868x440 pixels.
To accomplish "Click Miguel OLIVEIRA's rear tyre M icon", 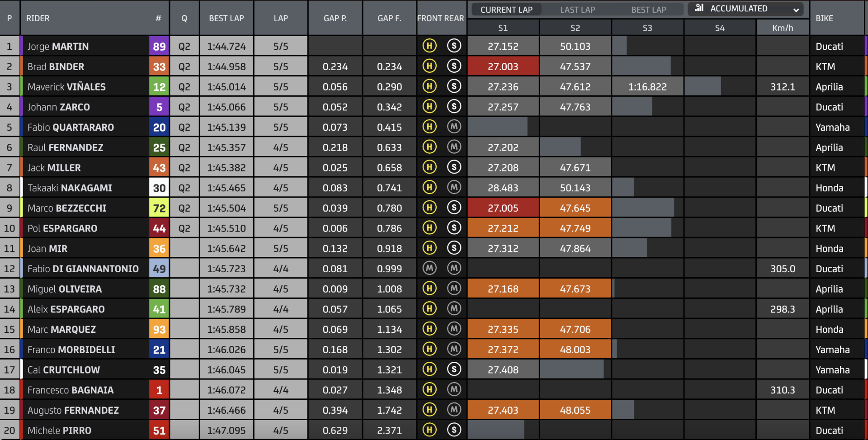I will tap(454, 288).
